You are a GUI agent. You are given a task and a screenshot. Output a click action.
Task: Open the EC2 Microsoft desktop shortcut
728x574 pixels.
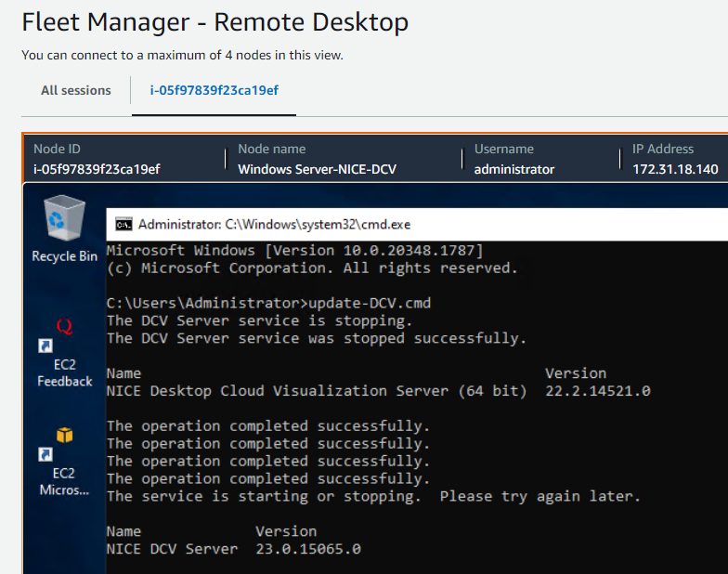click(x=64, y=463)
